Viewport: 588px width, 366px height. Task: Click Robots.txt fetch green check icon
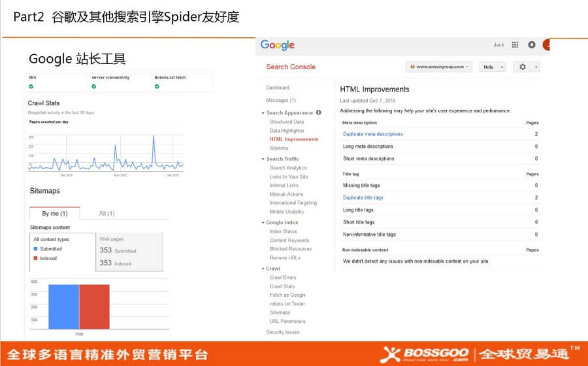157,86
